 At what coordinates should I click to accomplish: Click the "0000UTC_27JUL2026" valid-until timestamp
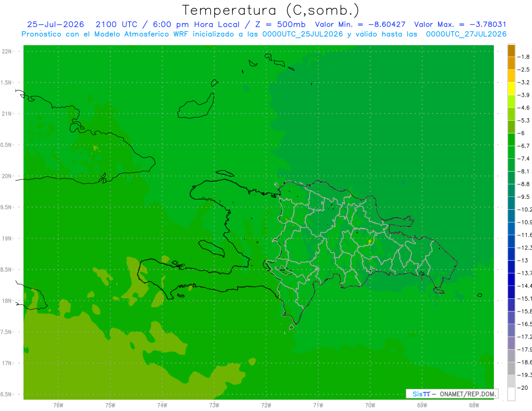[466, 34]
